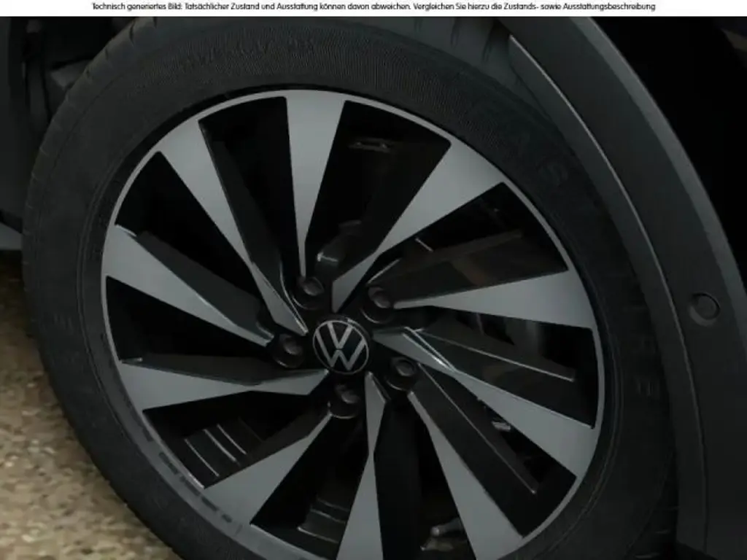Click the tire sidewall lettering at lower left

[x=168, y=437]
